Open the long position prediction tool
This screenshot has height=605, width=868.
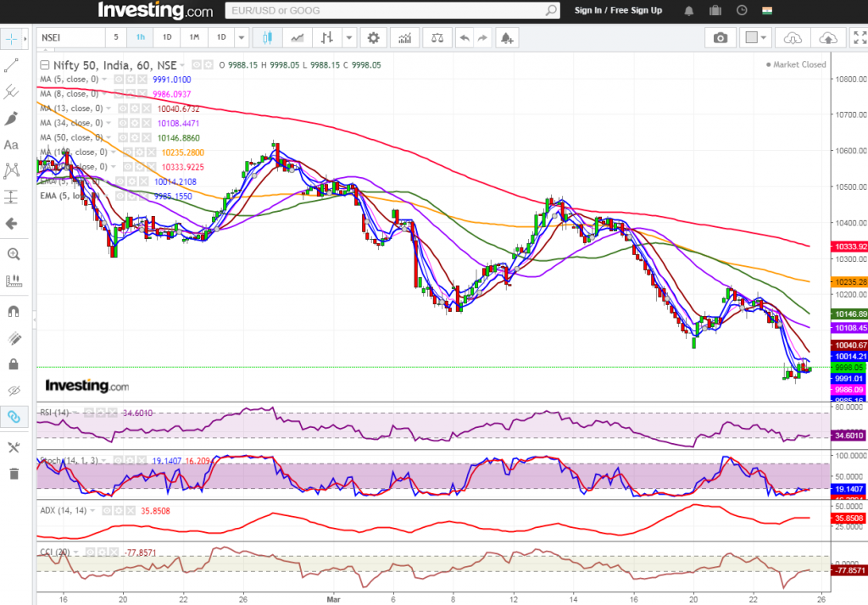[x=11, y=197]
